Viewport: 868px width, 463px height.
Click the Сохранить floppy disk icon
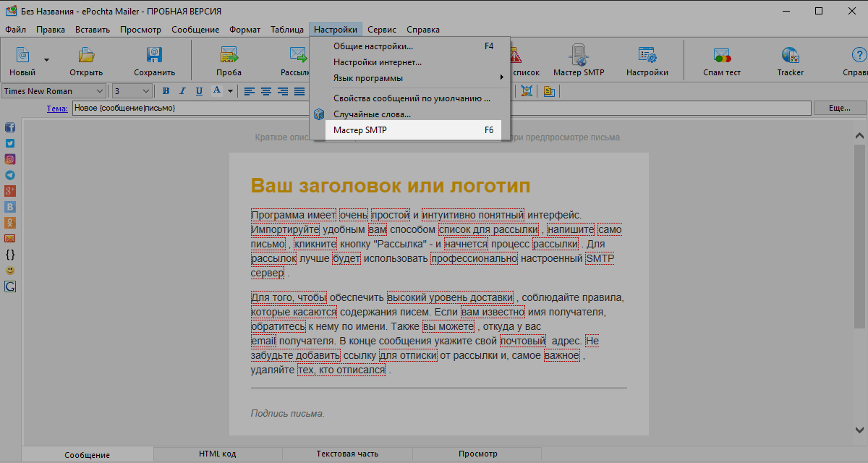point(154,54)
